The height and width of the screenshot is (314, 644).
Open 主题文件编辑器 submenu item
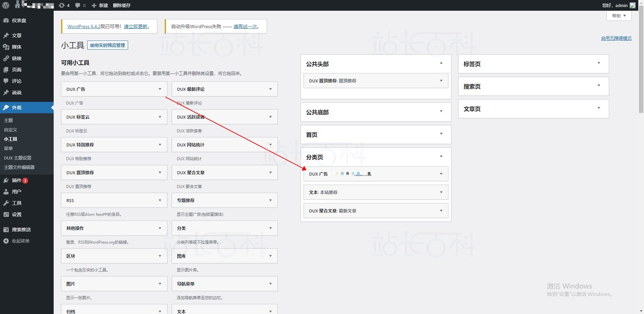(x=19, y=167)
